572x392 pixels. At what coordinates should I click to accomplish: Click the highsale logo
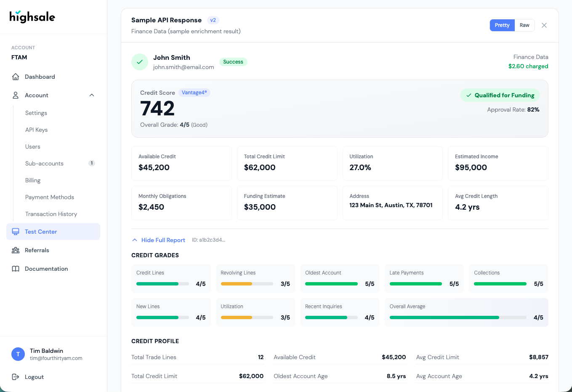[x=32, y=16]
